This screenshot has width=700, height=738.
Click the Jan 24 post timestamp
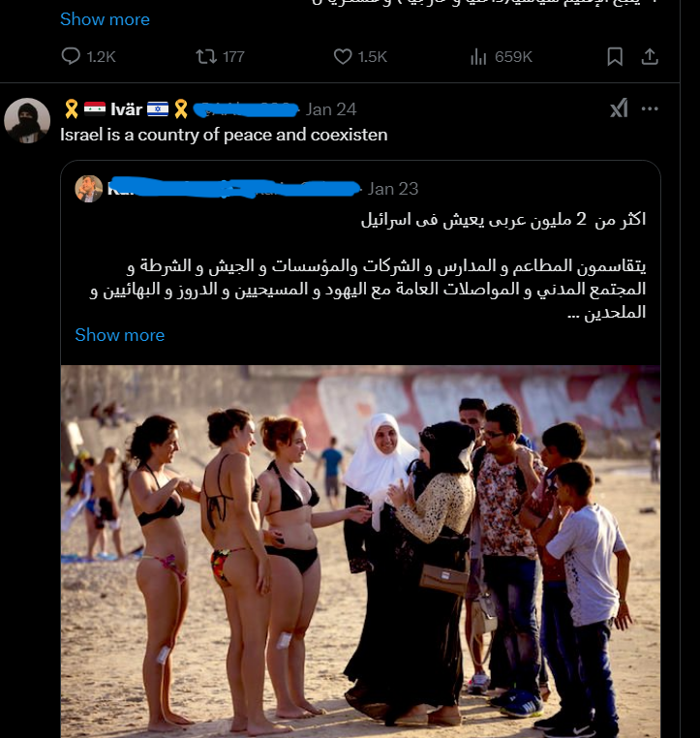331,109
